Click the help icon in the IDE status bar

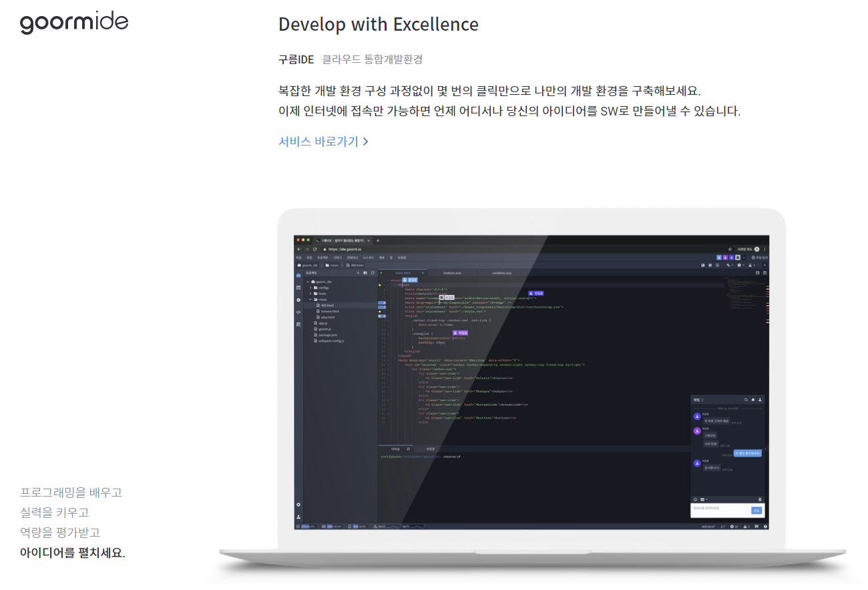(x=765, y=527)
